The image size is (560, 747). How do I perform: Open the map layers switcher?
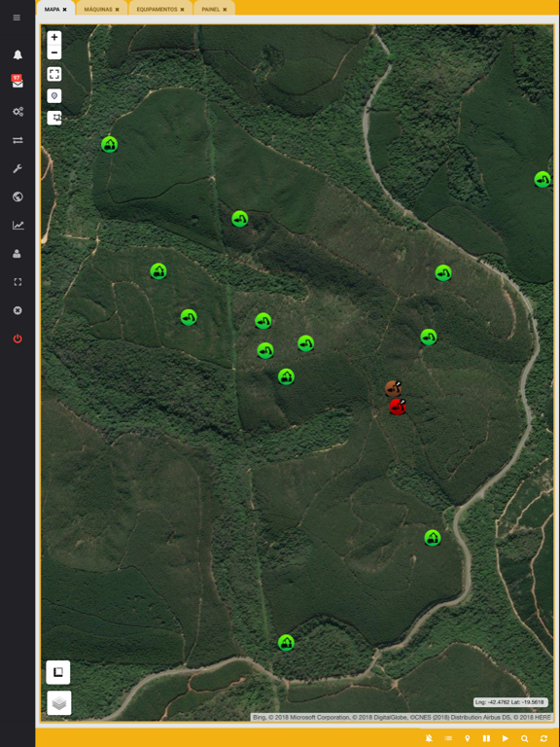pyautogui.click(x=59, y=702)
